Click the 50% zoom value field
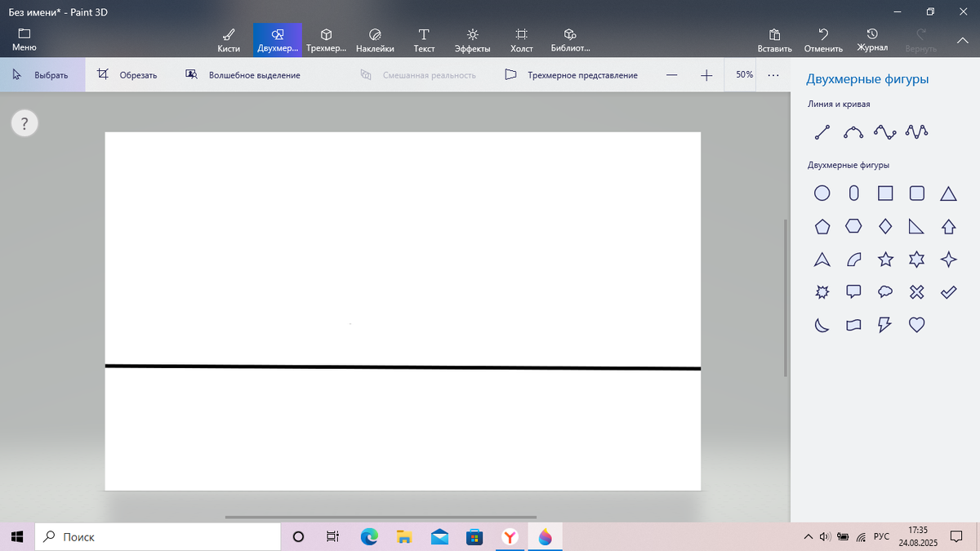 (745, 75)
